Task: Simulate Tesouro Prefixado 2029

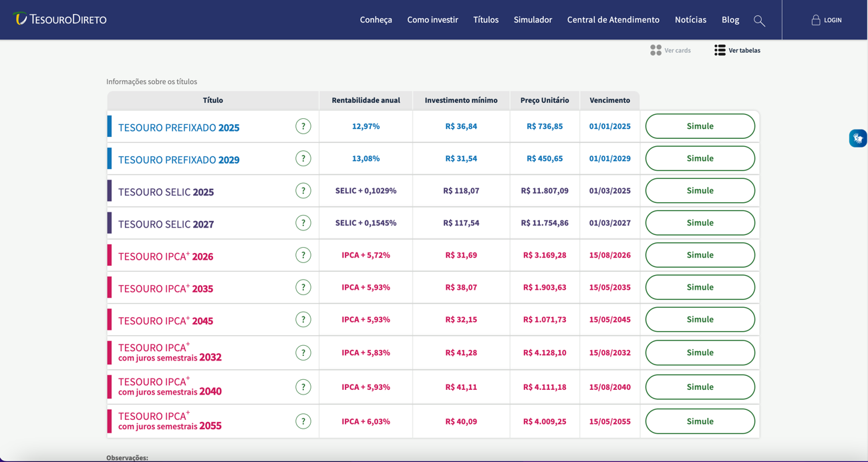Action: click(x=700, y=158)
